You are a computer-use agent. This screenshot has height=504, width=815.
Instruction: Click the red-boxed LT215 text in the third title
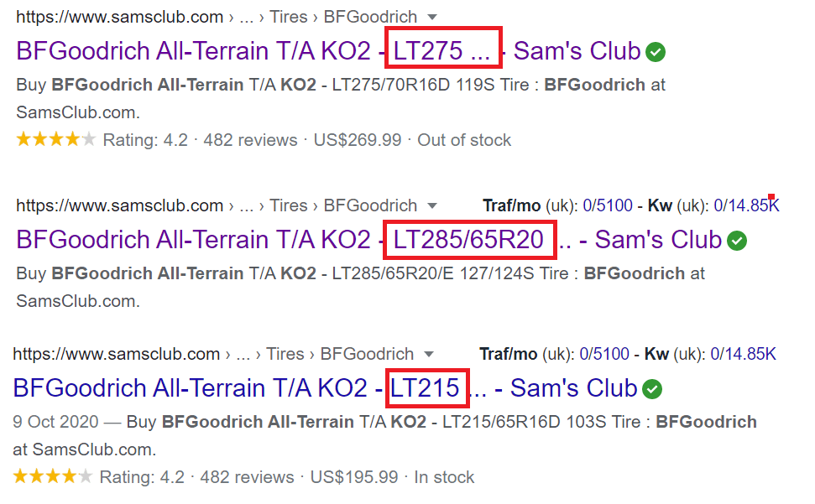click(x=426, y=388)
